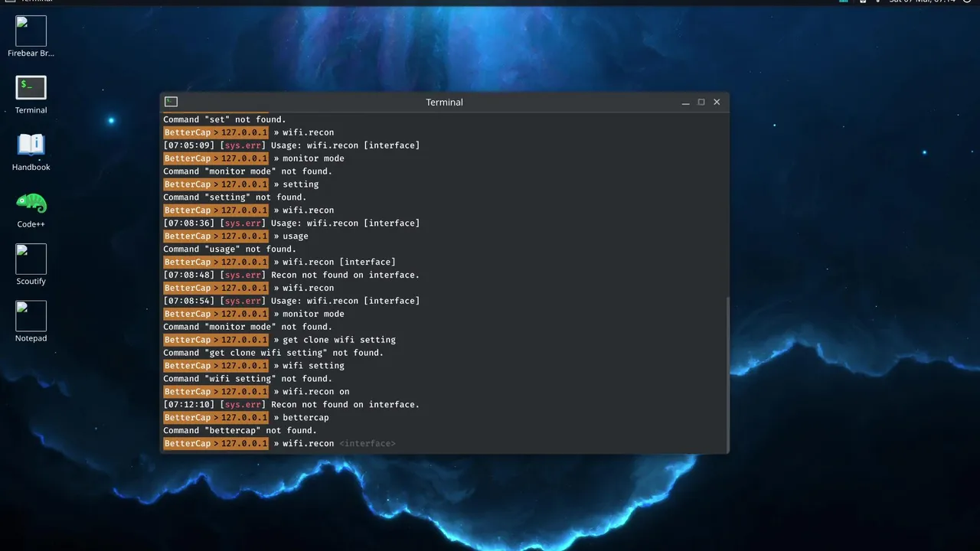Click the 07:12:10 Recon not found line

[x=292, y=406]
